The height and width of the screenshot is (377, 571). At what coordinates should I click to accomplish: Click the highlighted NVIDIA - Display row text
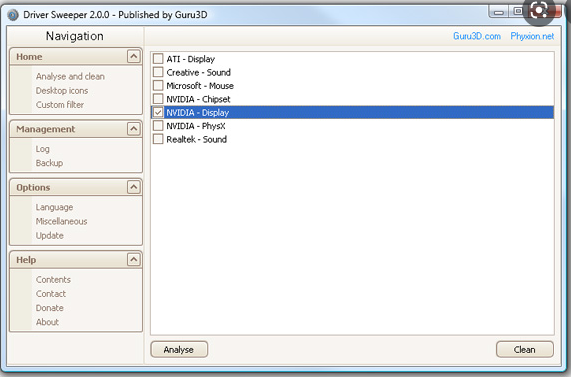(198, 113)
